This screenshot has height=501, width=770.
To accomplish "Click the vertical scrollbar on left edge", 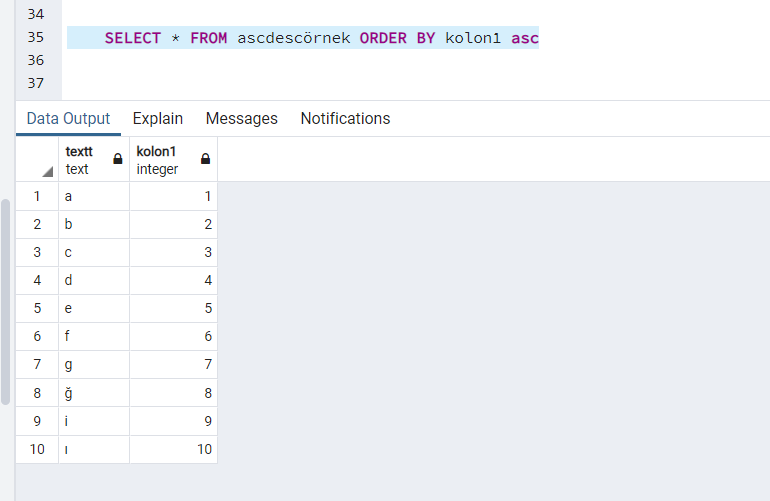I will (x=5, y=302).
